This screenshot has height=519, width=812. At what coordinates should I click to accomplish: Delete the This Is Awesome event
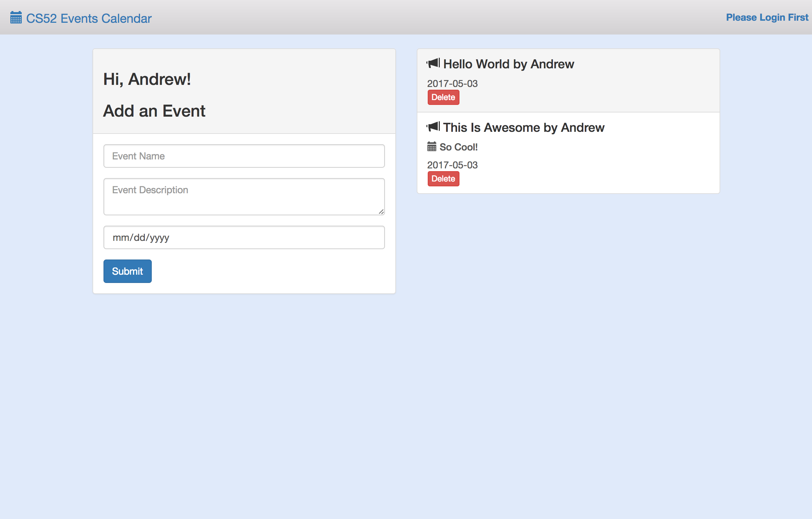[443, 179]
